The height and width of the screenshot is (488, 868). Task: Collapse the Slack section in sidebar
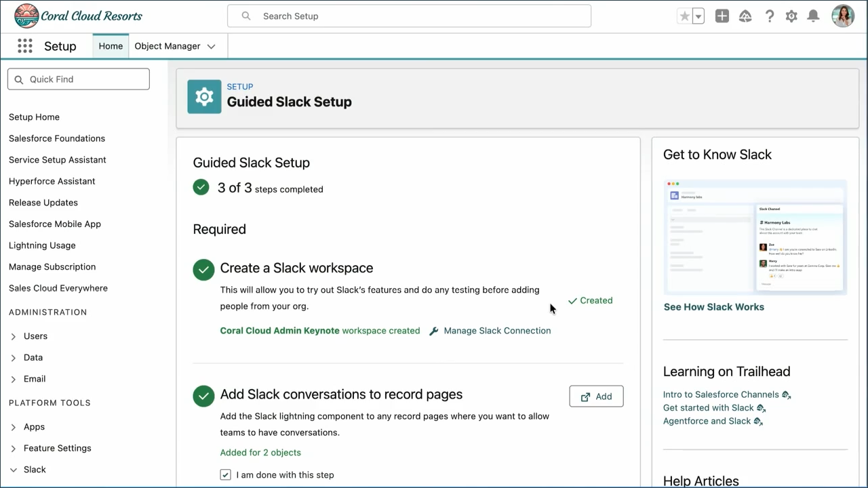point(14,470)
